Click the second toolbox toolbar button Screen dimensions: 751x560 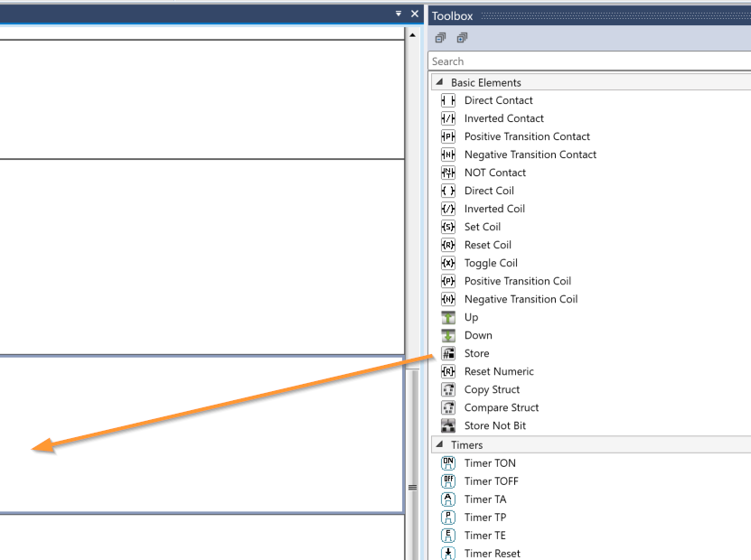[x=462, y=38]
